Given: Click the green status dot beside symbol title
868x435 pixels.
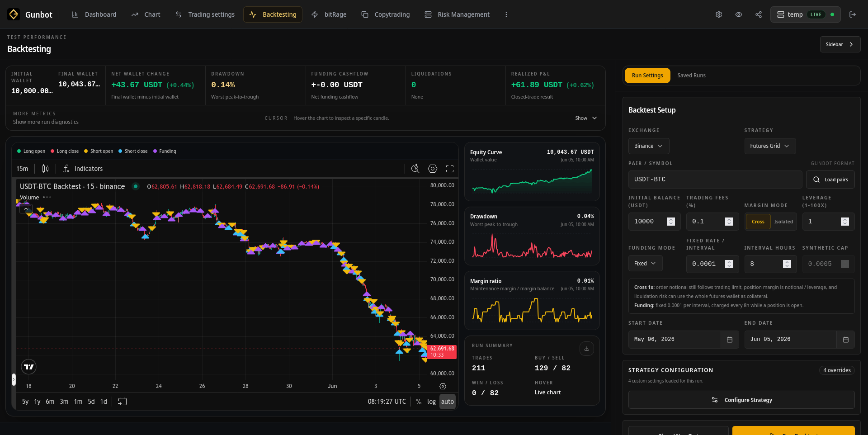Looking at the screenshot, I should coord(135,186).
